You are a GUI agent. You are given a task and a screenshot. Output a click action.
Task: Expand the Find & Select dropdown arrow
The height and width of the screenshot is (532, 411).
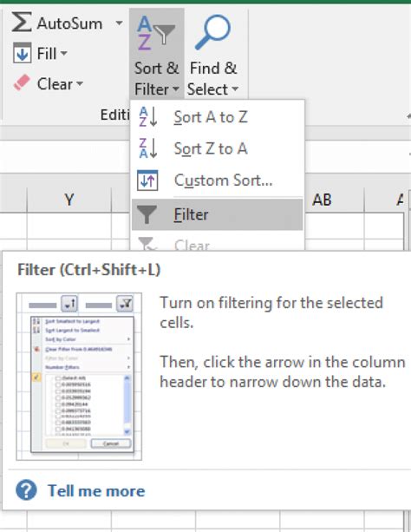tap(235, 89)
